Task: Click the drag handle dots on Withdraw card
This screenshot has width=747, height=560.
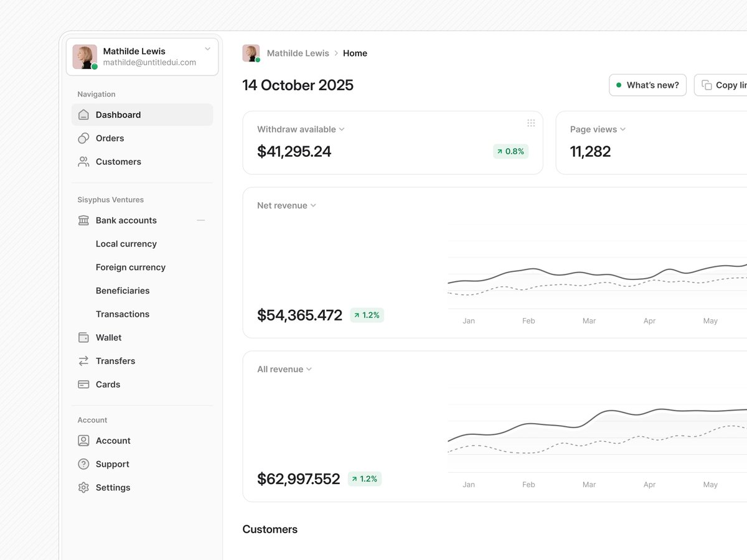Action: click(x=531, y=123)
